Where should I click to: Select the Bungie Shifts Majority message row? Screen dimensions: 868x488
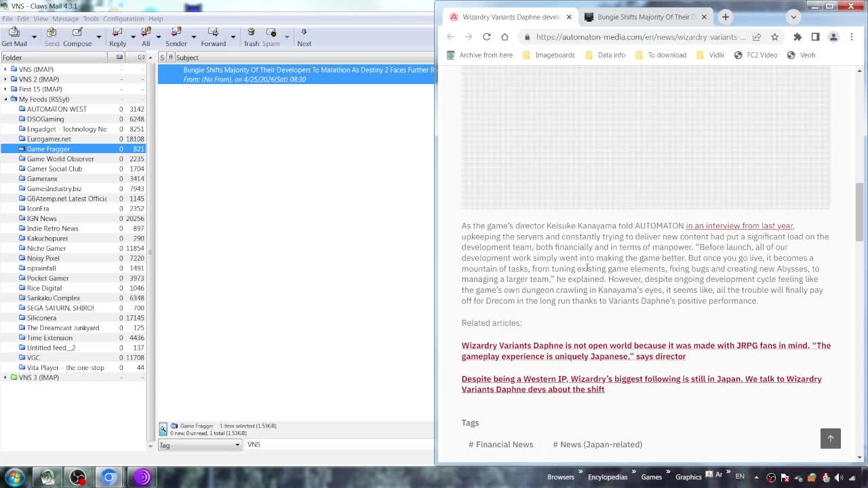pos(296,75)
